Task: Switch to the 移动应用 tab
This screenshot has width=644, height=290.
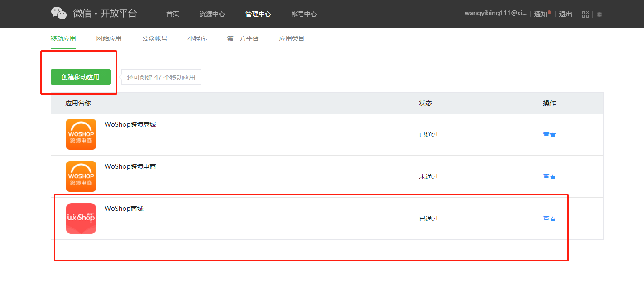Action: (x=63, y=38)
